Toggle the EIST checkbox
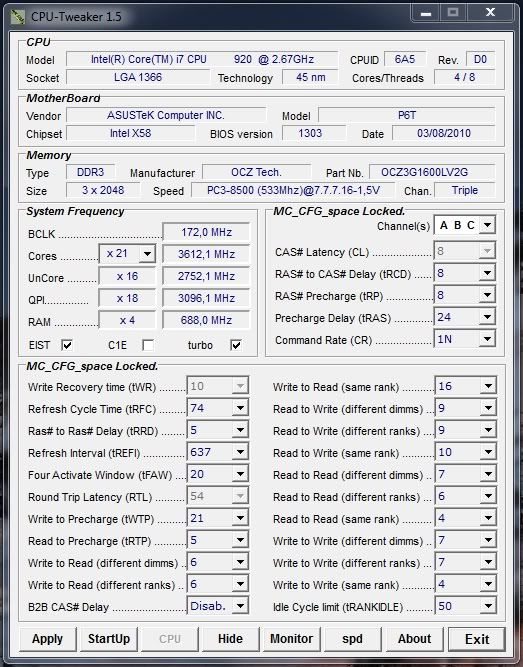Screen dimensions: 523x667 click(67, 345)
